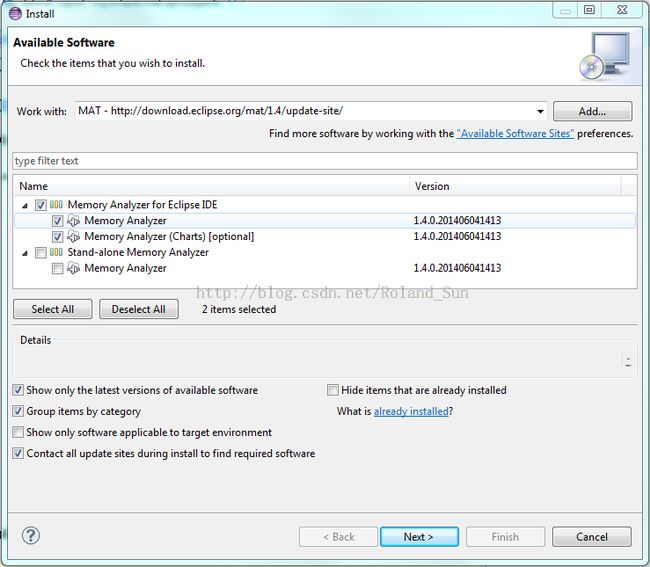
Task: Select Memory Analyzer for Eclipse IDE row text
Action: [x=142, y=204]
